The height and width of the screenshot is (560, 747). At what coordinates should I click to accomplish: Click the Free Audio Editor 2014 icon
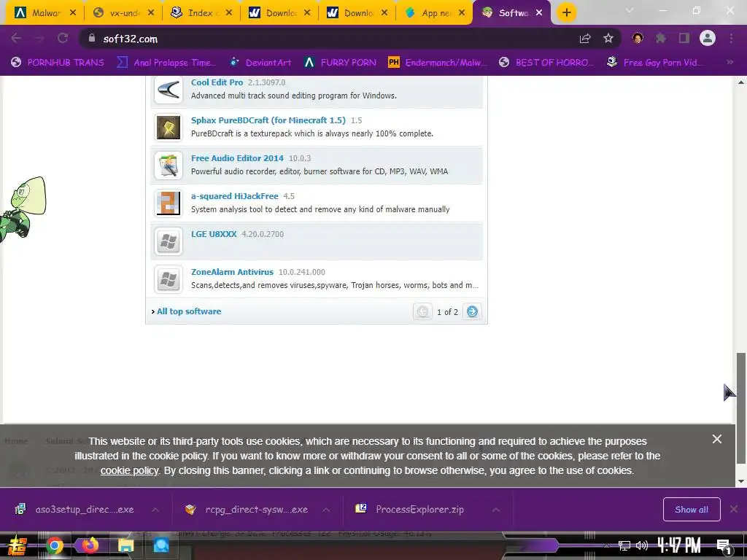[x=169, y=166]
